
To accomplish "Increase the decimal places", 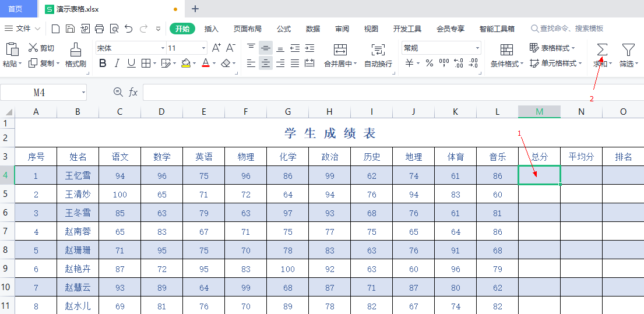I will 459,63.
